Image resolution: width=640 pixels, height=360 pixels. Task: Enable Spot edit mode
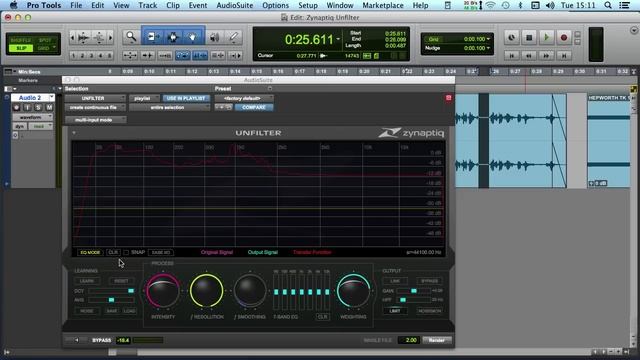(45, 40)
